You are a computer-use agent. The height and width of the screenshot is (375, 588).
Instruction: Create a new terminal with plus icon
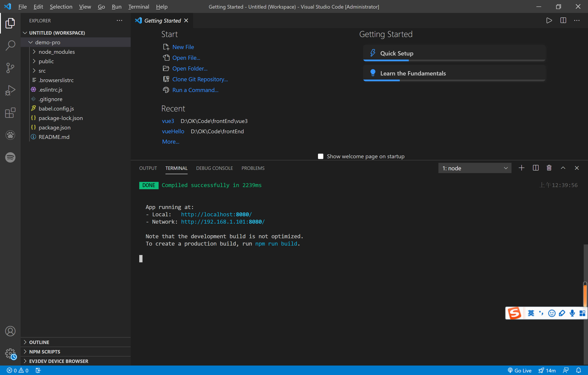(x=521, y=168)
